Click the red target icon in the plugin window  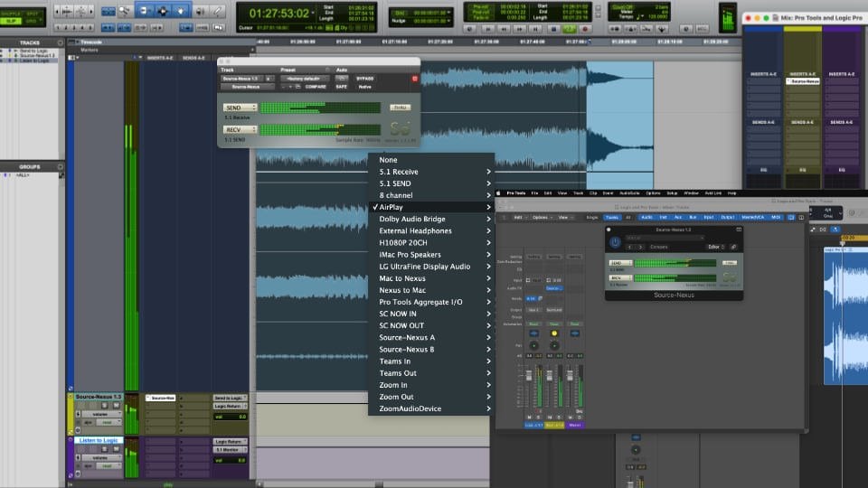414,79
